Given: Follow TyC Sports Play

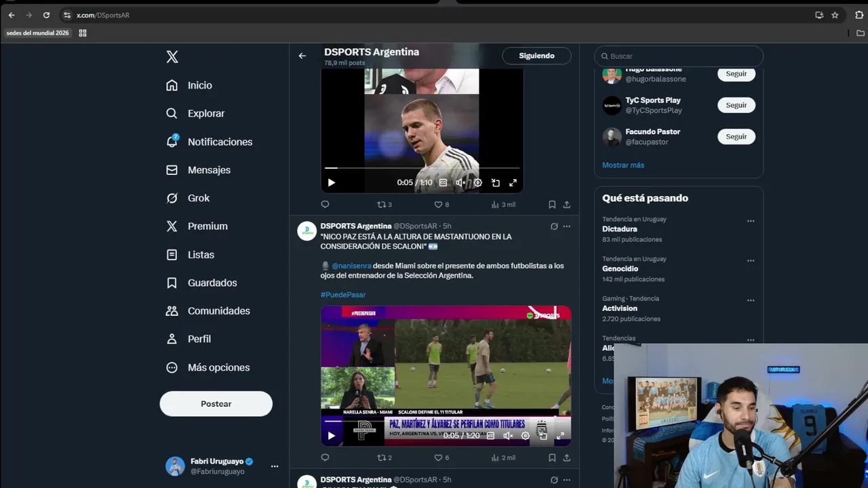Looking at the screenshot, I should (x=736, y=105).
